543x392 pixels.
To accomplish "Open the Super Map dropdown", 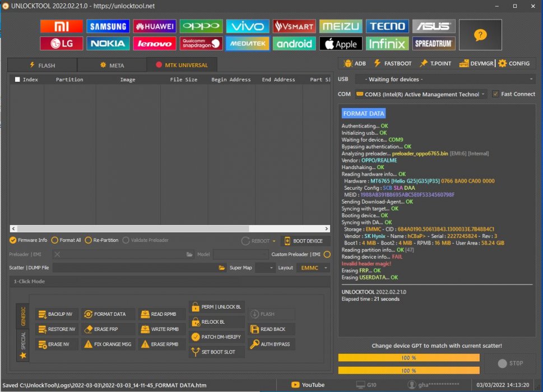I will tap(265, 268).
